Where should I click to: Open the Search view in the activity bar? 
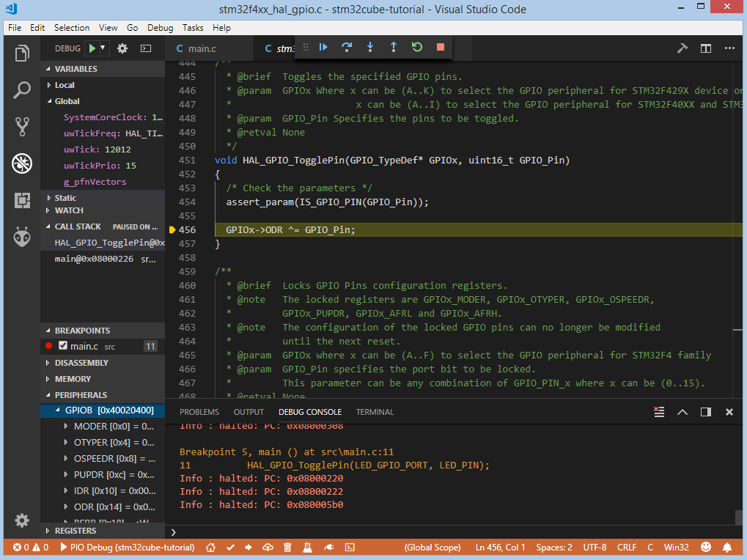tap(22, 90)
